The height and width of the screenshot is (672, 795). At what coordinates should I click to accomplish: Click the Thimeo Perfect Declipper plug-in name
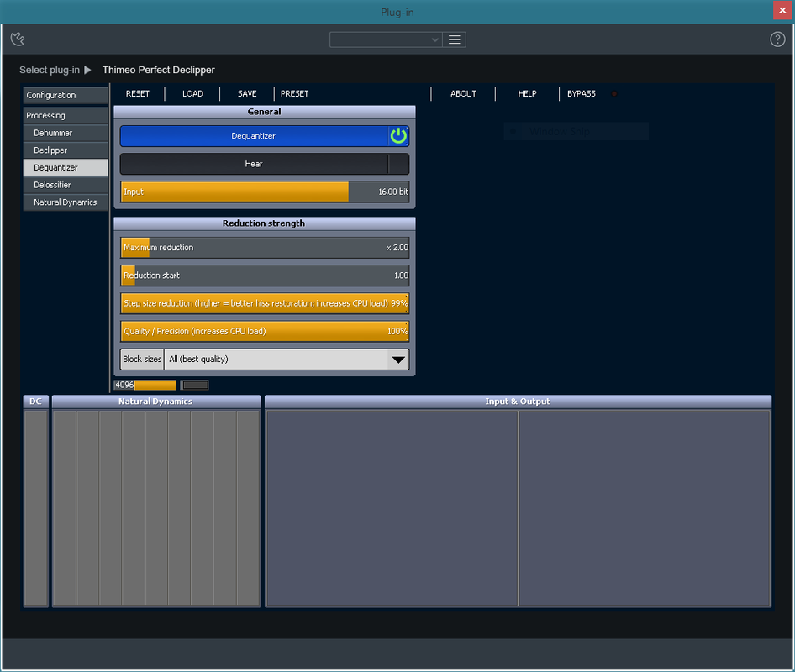(x=159, y=70)
